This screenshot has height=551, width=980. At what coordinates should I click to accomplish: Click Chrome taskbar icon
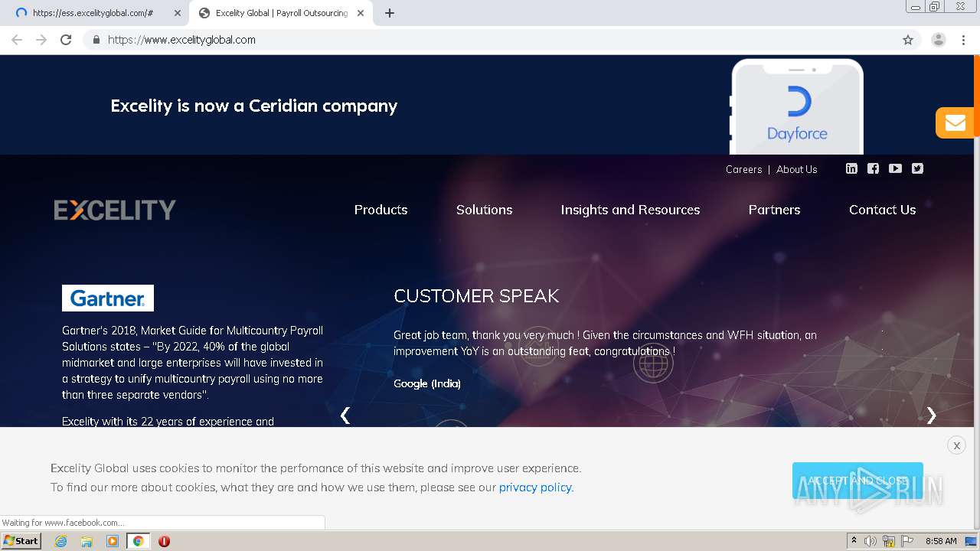pos(138,541)
